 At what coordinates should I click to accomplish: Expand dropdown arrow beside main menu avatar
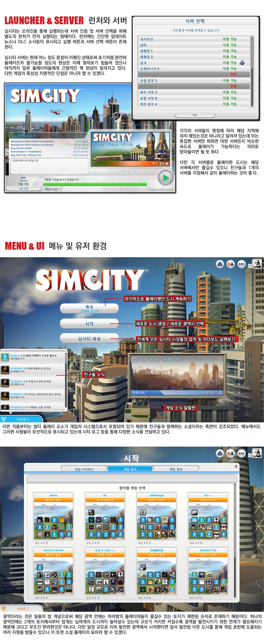tap(250, 266)
